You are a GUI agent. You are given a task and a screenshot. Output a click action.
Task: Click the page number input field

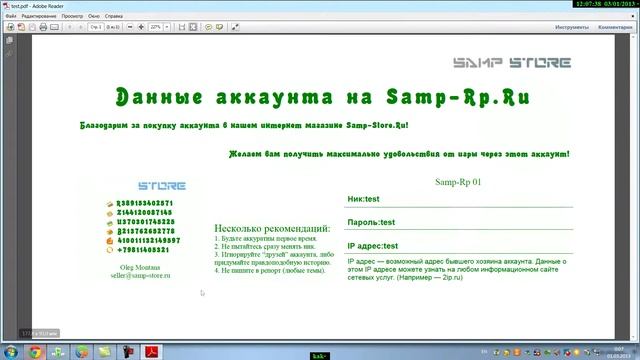[96, 27]
